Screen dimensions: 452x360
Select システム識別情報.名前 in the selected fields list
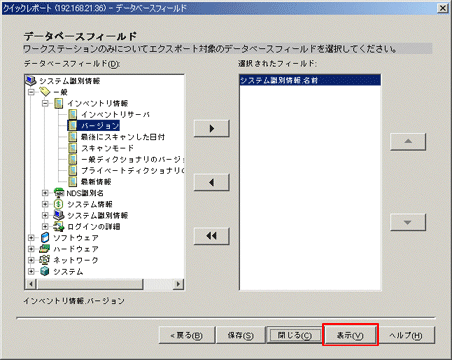point(310,80)
